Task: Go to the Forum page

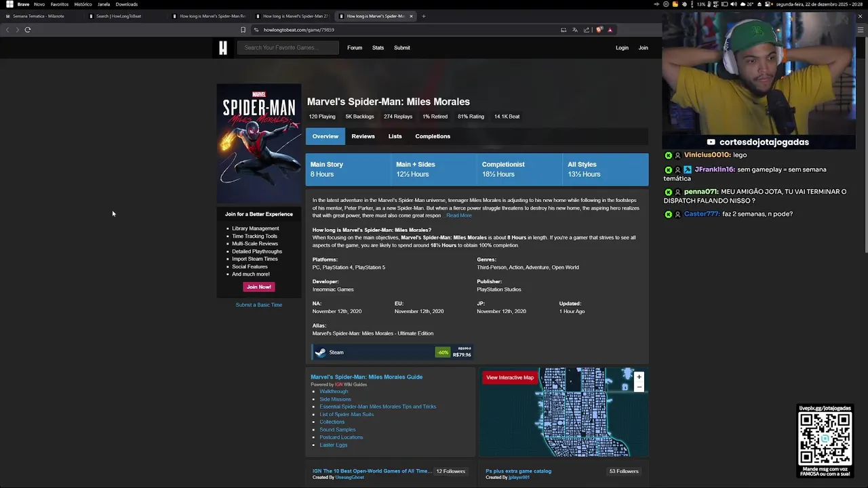Action: (355, 47)
